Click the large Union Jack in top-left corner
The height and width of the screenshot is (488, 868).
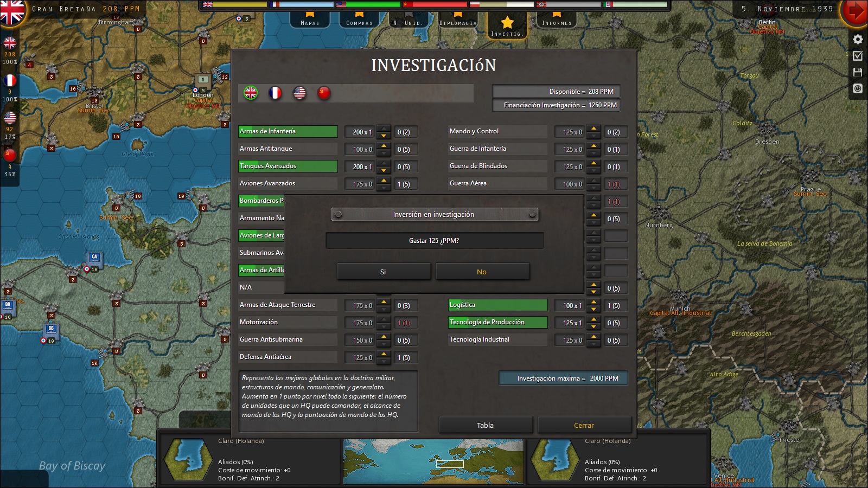coord(12,11)
